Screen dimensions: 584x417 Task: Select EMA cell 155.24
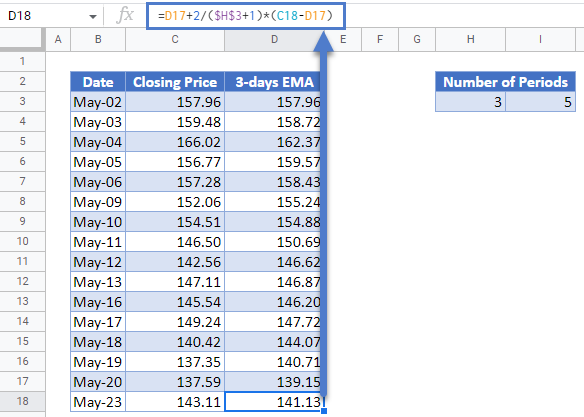pyautogui.click(x=274, y=202)
